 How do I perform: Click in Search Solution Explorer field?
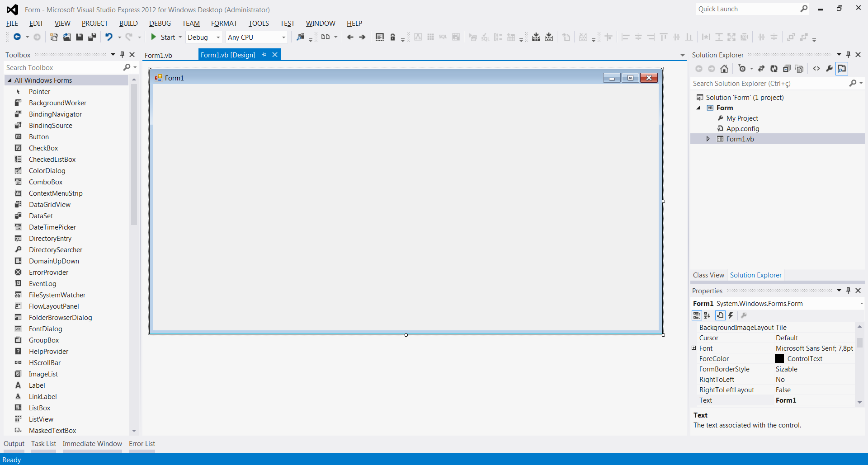[x=769, y=84]
